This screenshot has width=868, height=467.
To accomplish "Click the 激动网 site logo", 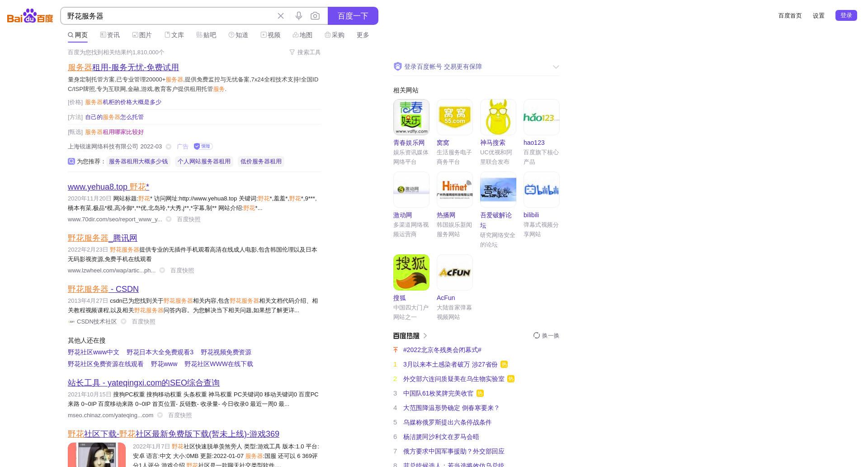I will pos(411,190).
